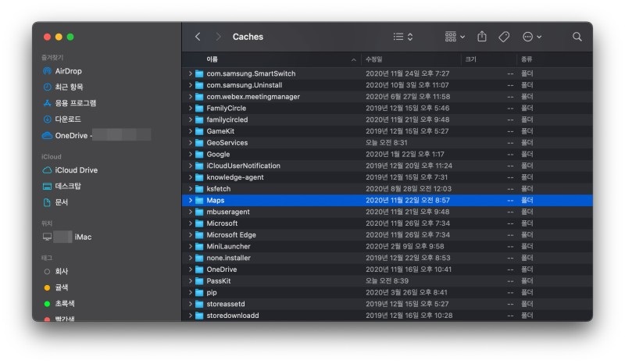This screenshot has height=364, width=625.
Task: Select iCloud Drive in sidebar
Action: (76, 170)
